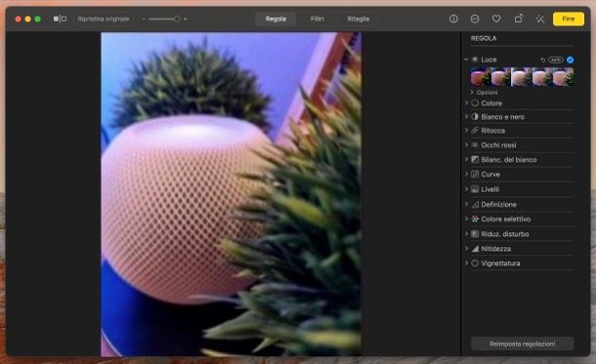Screen dimensions: 596x364
Task: Click the zoom-in plus icon
Action: tap(185, 19)
